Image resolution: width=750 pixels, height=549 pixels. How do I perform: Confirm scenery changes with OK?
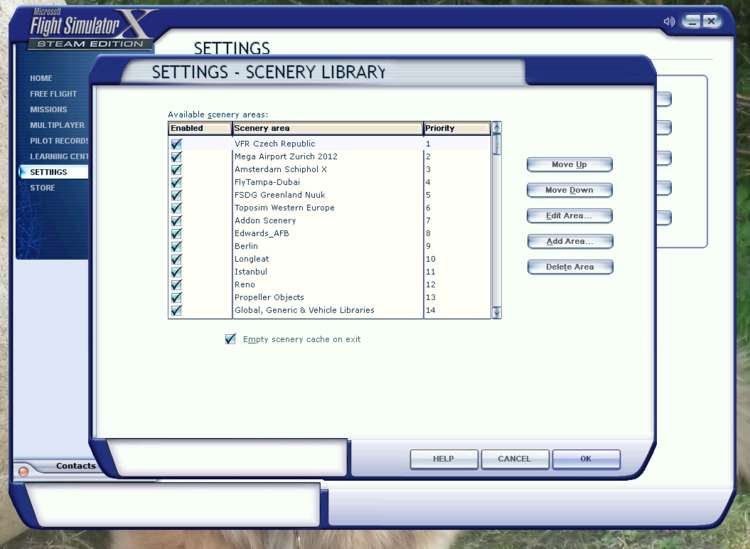[586, 459]
